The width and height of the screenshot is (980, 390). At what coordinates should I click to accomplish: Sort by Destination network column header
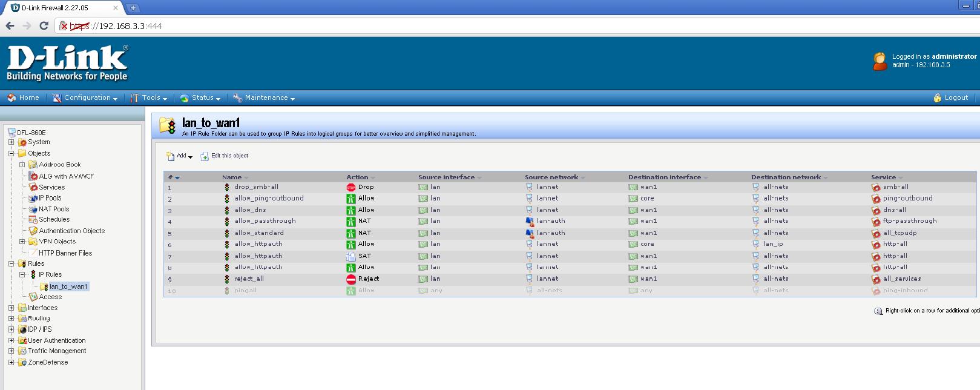point(789,177)
